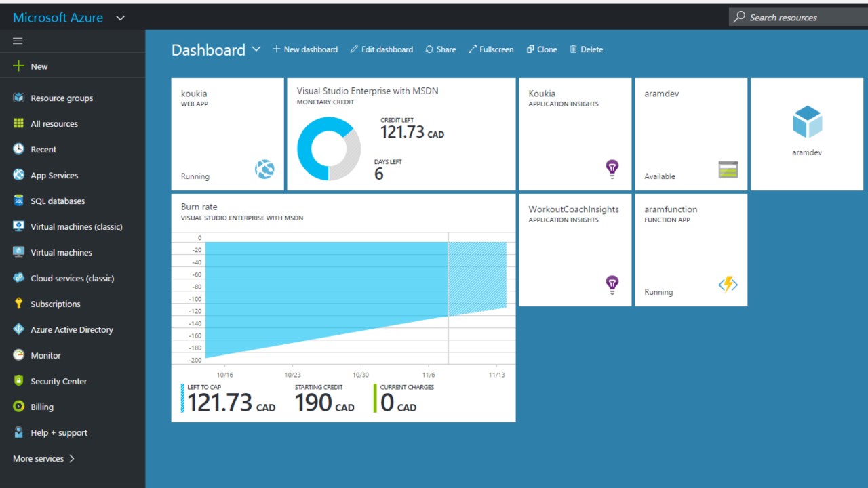868x488 pixels.
Task: Open the All resources grid icon
Action: click(x=18, y=123)
